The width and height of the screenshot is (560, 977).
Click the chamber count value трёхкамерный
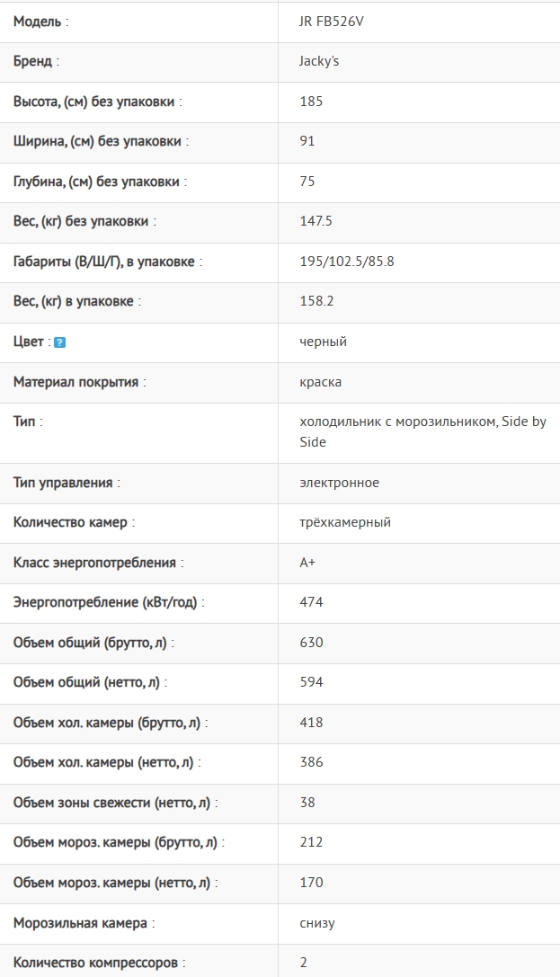tap(345, 522)
